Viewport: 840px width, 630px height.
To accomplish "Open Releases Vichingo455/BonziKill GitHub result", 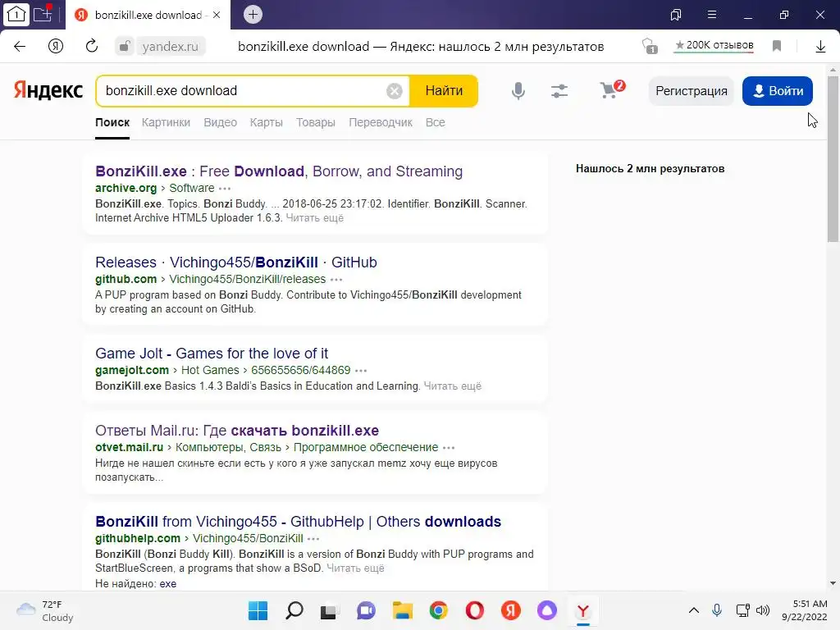I will click(x=235, y=262).
